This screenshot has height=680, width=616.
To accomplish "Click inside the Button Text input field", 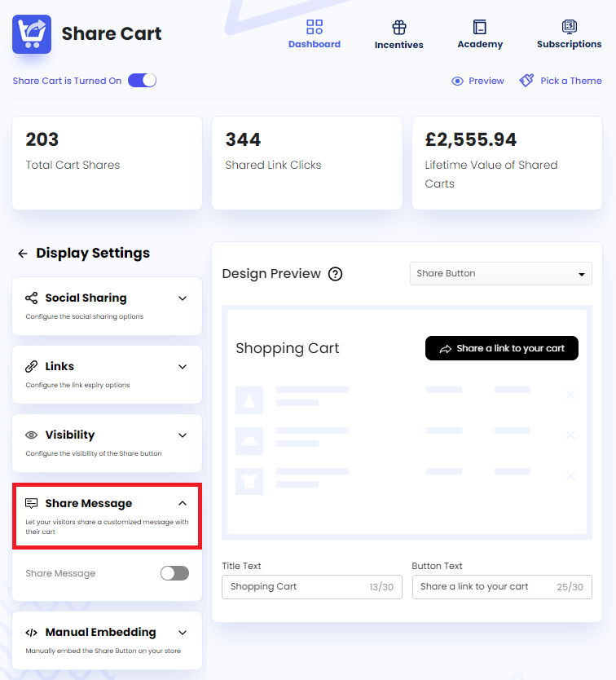I will pos(489,587).
